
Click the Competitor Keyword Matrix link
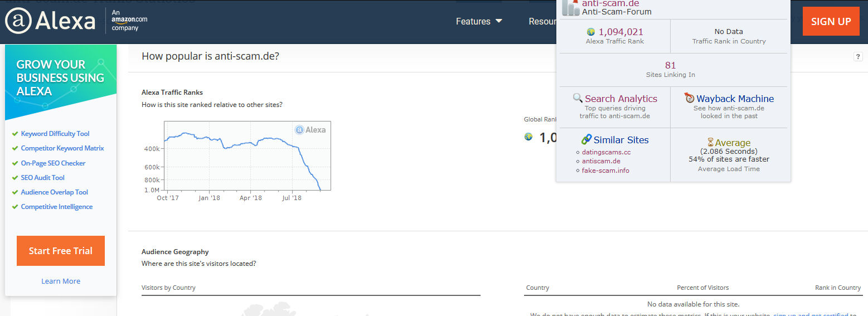pos(62,148)
